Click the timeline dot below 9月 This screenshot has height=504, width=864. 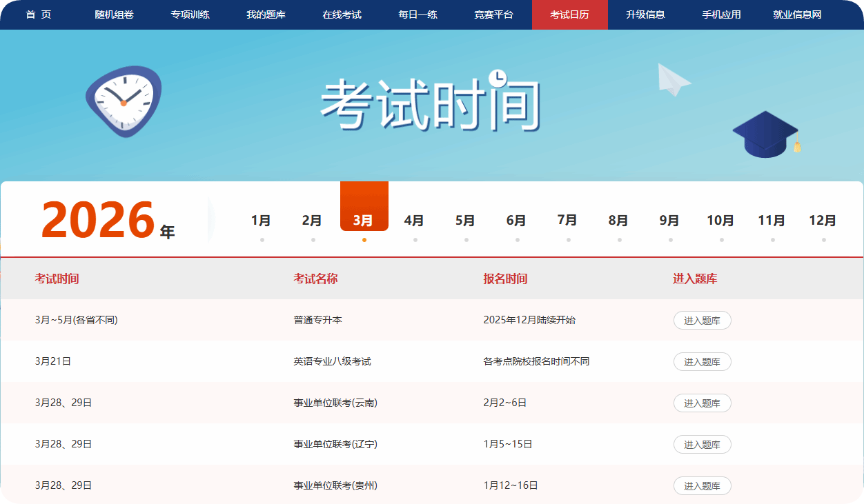[671, 240]
